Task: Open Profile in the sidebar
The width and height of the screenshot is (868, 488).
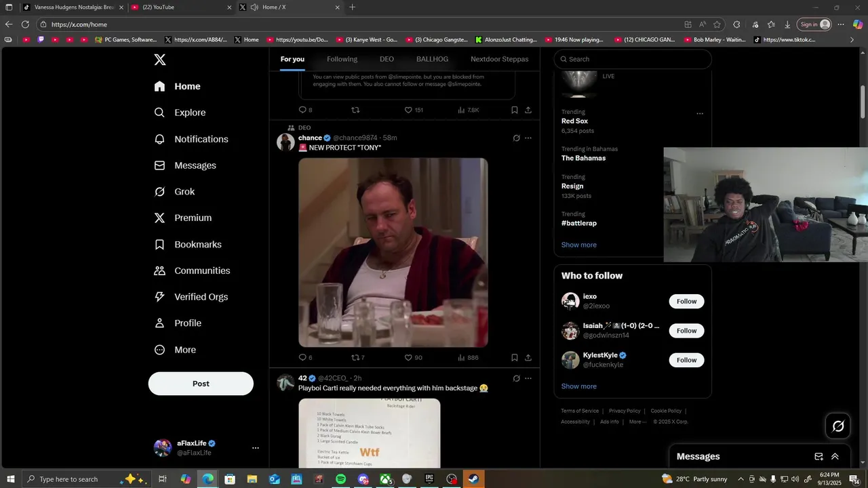Action: tap(178, 323)
